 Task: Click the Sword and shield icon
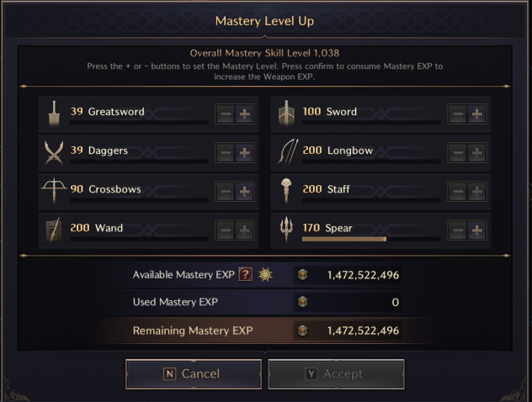(x=286, y=114)
